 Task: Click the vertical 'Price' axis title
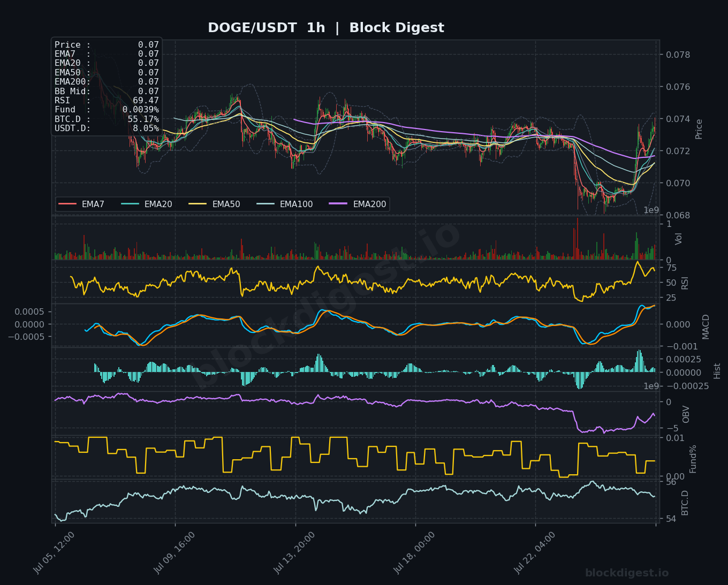(x=699, y=129)
